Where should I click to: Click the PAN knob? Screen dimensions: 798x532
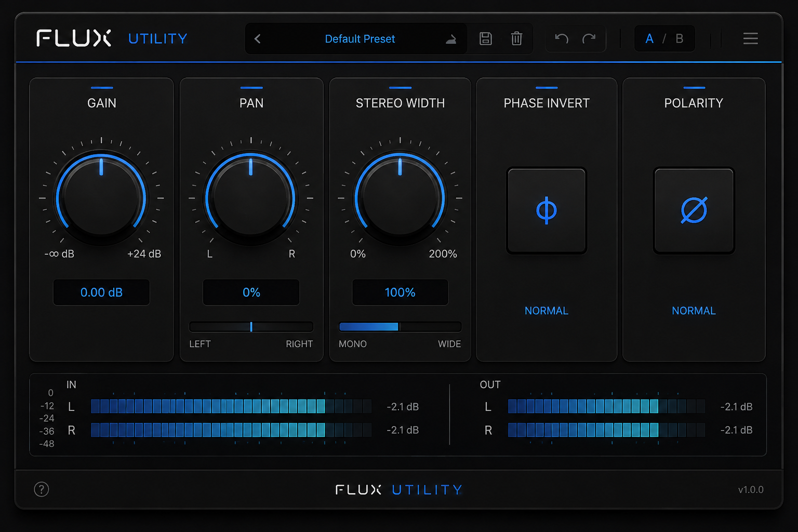click(251, 198)
